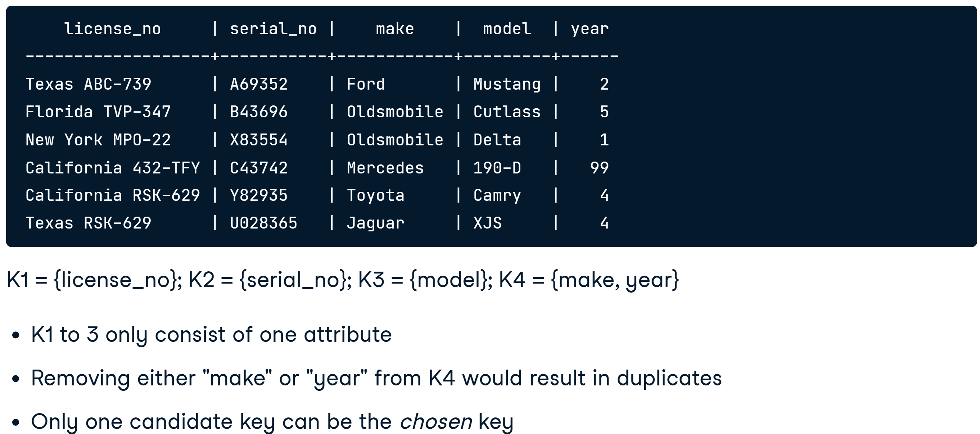
Task: Click the serial_no column header
Action: click(273, 29)
